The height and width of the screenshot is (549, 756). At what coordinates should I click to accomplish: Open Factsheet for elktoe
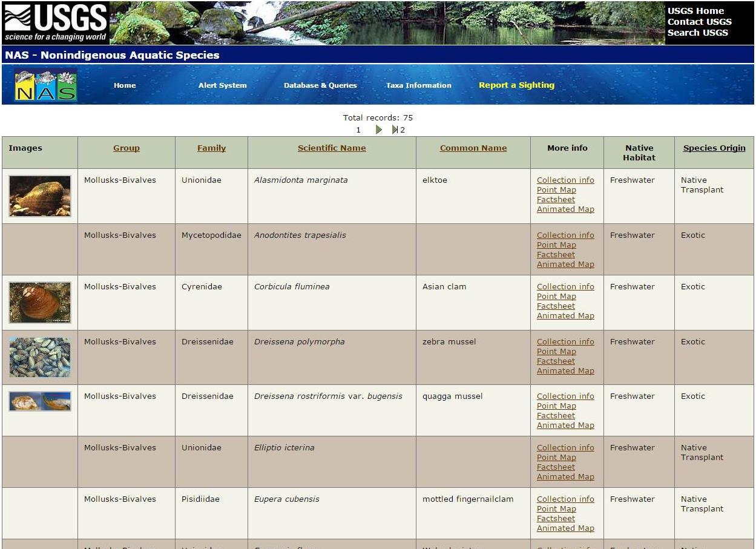556,199
